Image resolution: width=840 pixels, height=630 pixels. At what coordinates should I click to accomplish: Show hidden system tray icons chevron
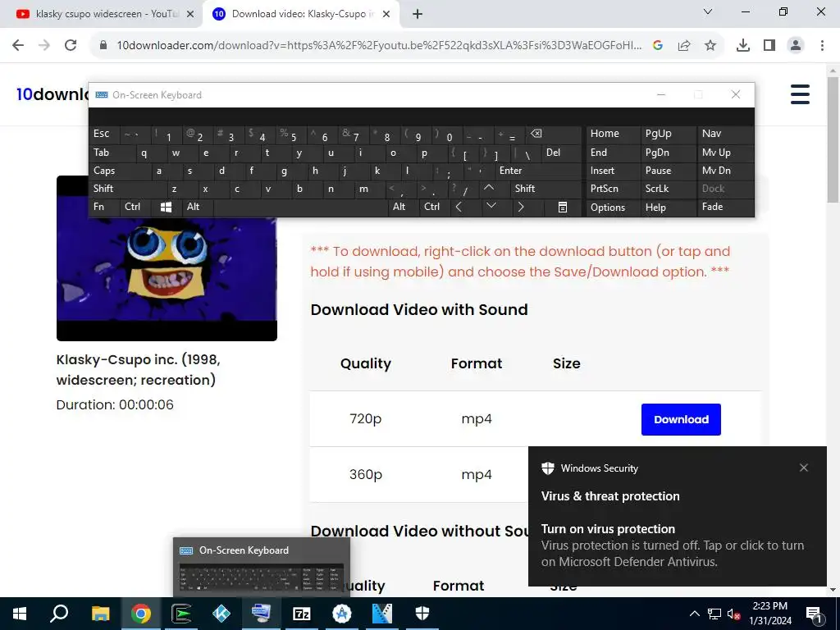(x=694, y=614)
